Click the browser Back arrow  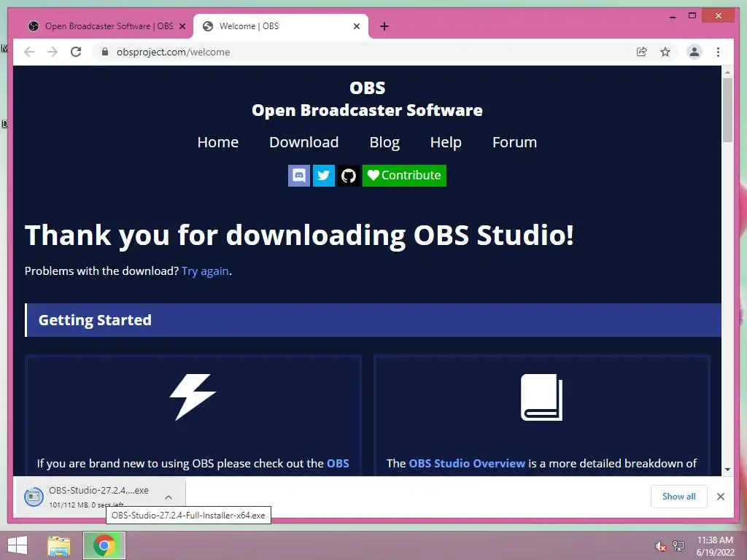coord(29,52)
